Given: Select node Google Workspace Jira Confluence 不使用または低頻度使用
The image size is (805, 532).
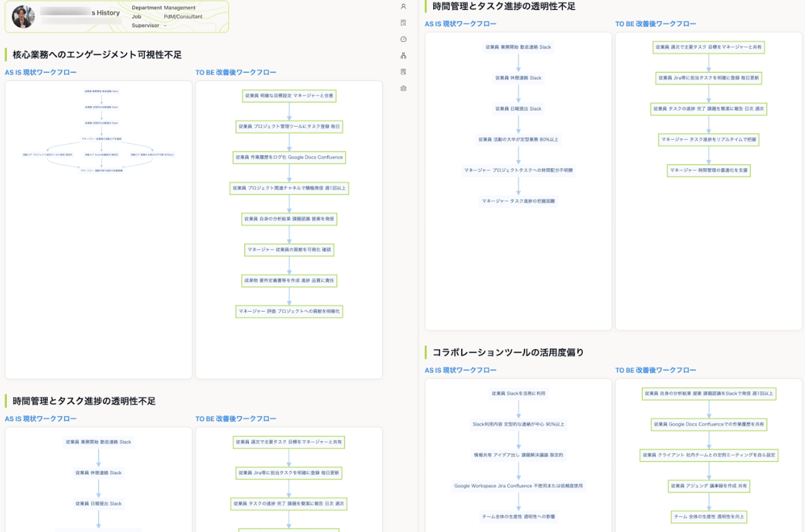Looking at the screenshot, I should [518, 486].
